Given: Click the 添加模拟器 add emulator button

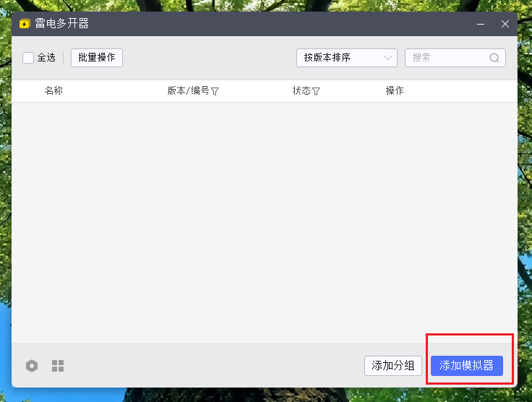Looking at the screenshot, I should coord(467,366).
